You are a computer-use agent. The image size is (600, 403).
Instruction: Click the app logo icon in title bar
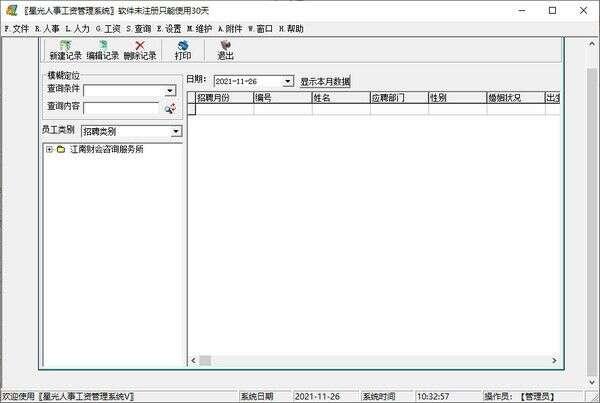coord(11,10)
